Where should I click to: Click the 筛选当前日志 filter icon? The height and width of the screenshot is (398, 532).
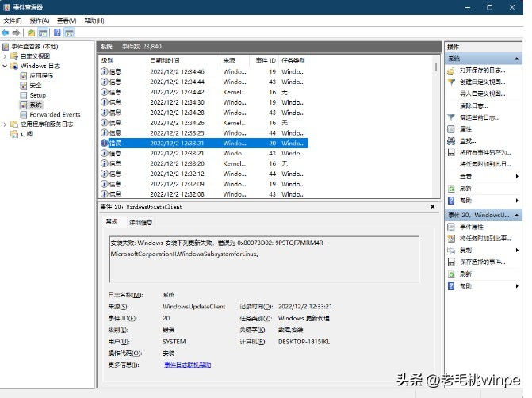451,118
